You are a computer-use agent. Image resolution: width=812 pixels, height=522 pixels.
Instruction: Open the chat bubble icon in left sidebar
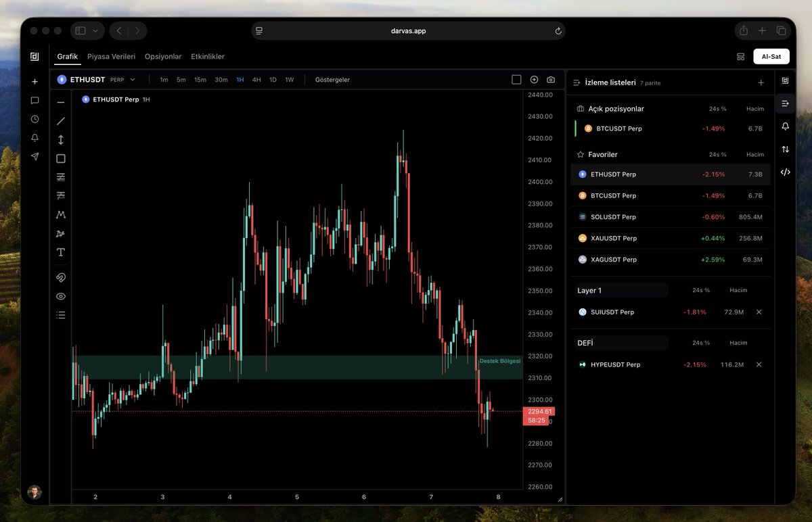(x=35, y=101)
